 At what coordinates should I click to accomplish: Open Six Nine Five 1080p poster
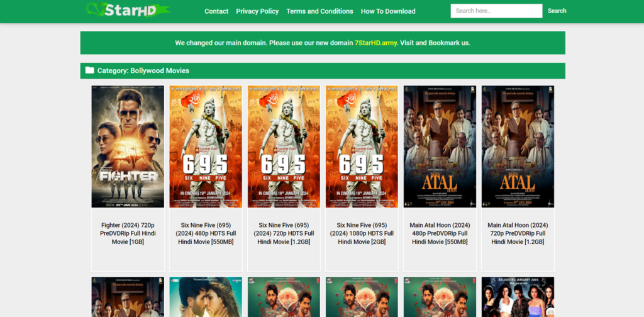point(362,147)
